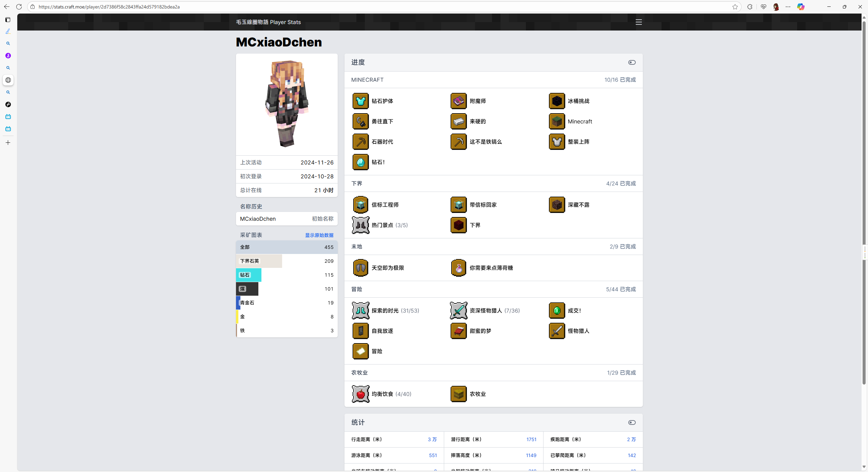
Task: Open browser settings and more menu
Action: coord(788,7)
